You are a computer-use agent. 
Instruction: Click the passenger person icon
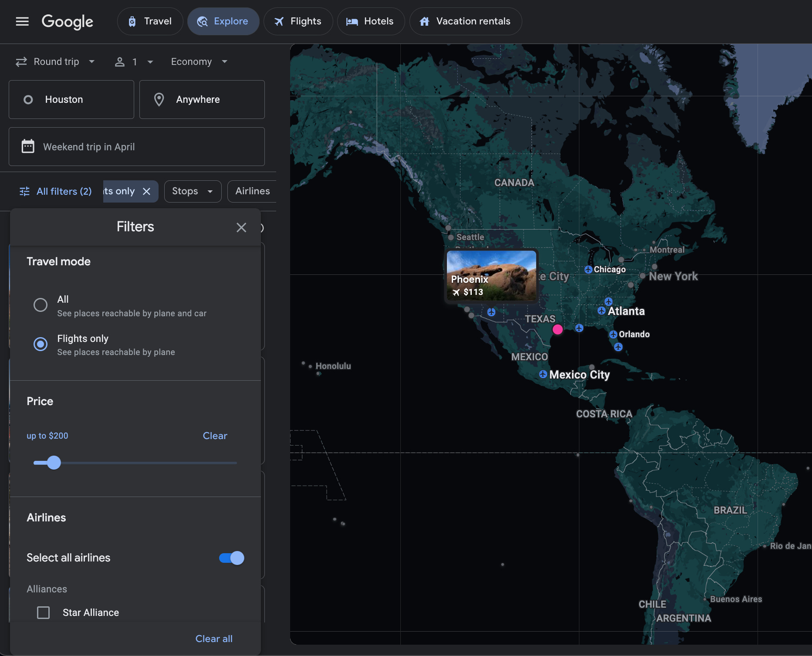coord(120,62)
